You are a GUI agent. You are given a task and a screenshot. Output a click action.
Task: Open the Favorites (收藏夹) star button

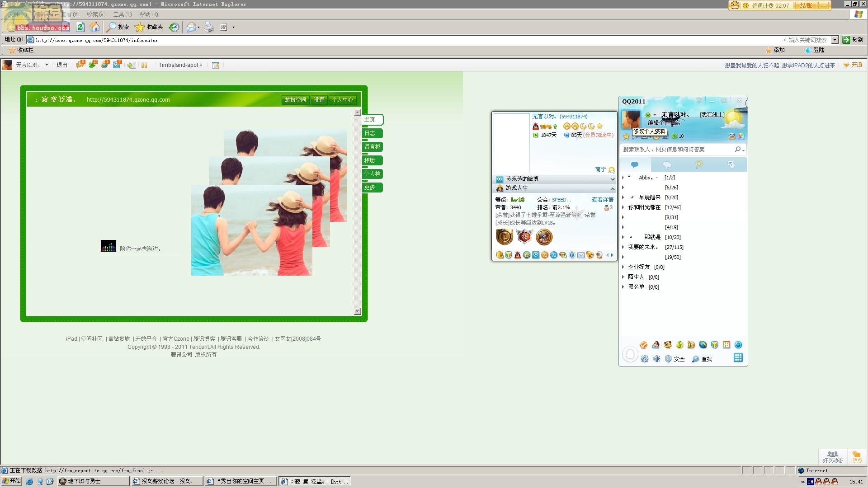click(x=149, y=27)
